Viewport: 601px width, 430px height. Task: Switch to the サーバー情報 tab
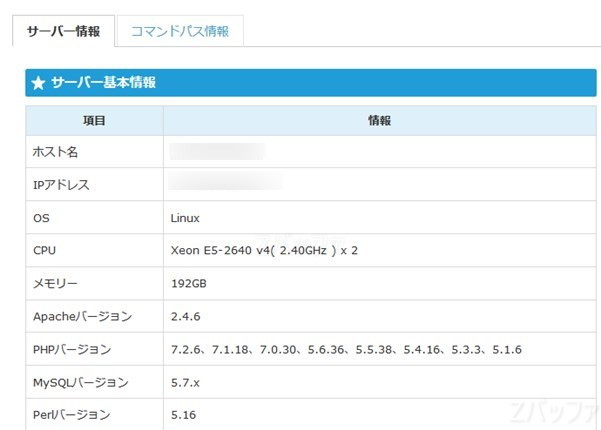point(64,31)
